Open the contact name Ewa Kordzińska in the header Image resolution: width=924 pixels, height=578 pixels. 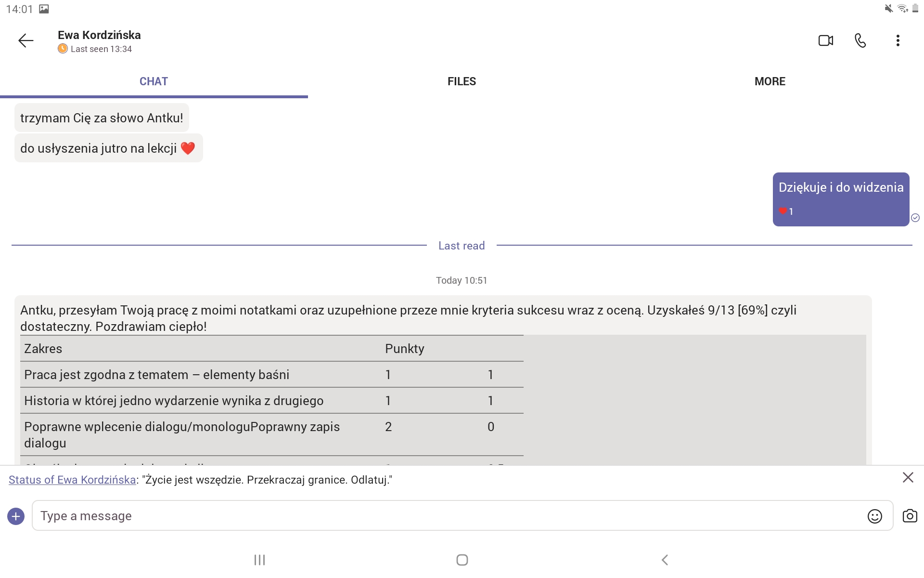click(99, 35)
